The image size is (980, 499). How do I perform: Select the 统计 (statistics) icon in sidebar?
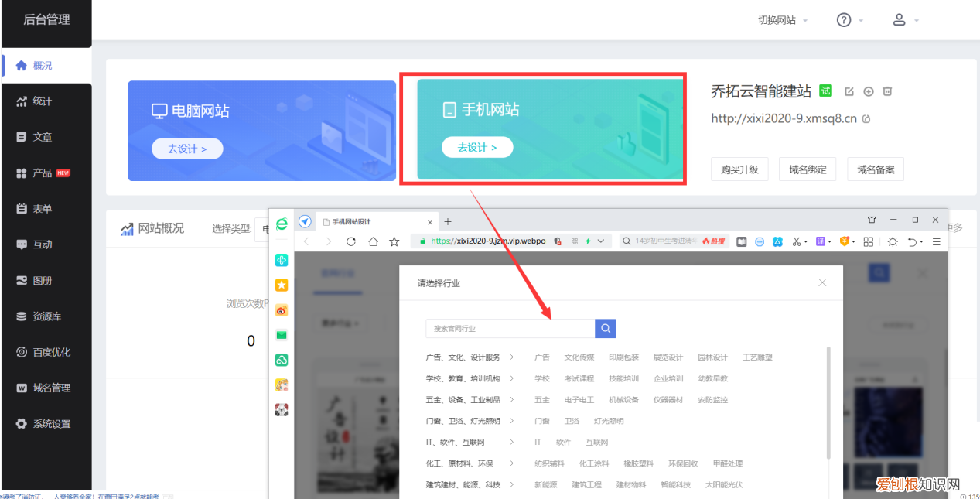(x=37, y=101)
